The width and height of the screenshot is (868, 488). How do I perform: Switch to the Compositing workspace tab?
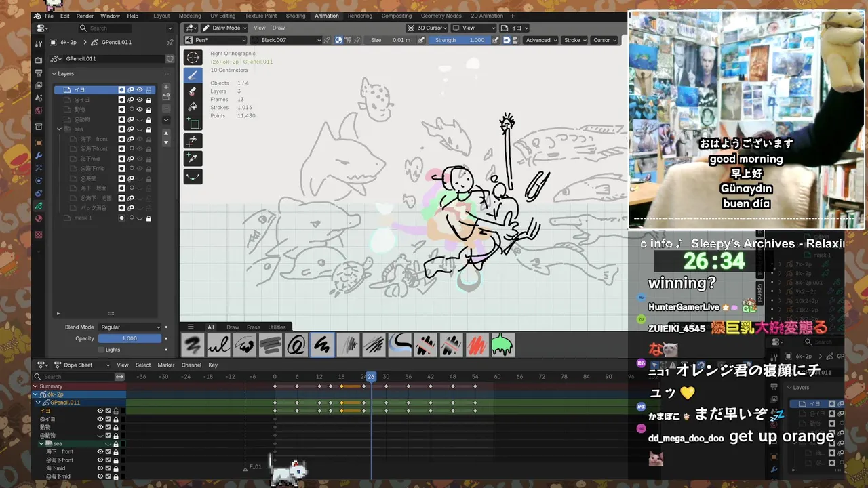(x=397, y=16)
